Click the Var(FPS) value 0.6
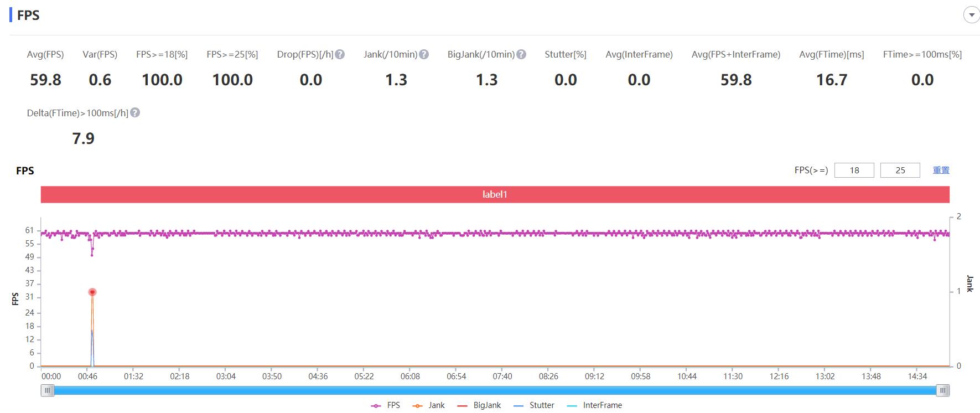The image size is (980, 413). [x=100, y=80]
